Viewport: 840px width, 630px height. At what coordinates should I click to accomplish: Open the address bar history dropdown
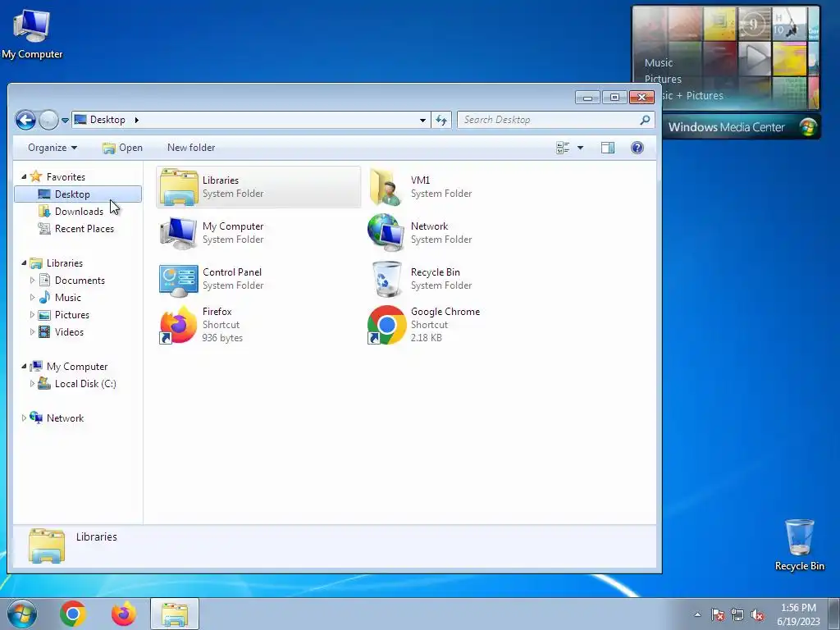point(422,120)
